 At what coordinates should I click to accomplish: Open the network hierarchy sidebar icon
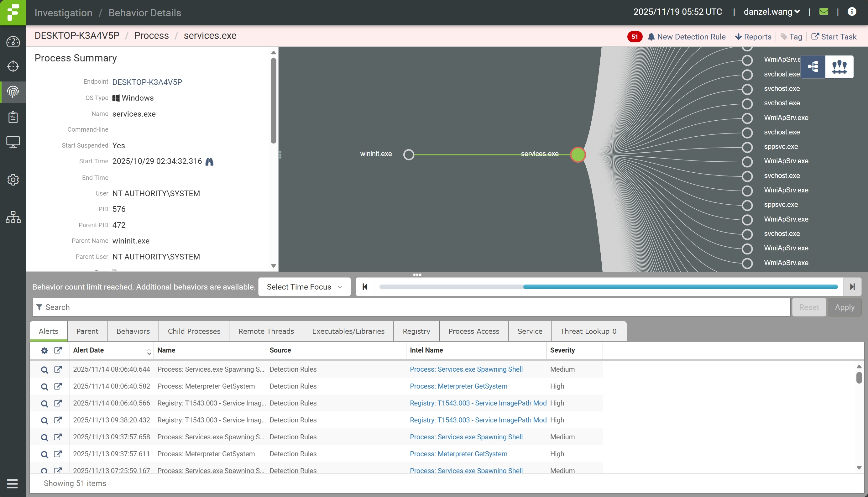[13, 217]
